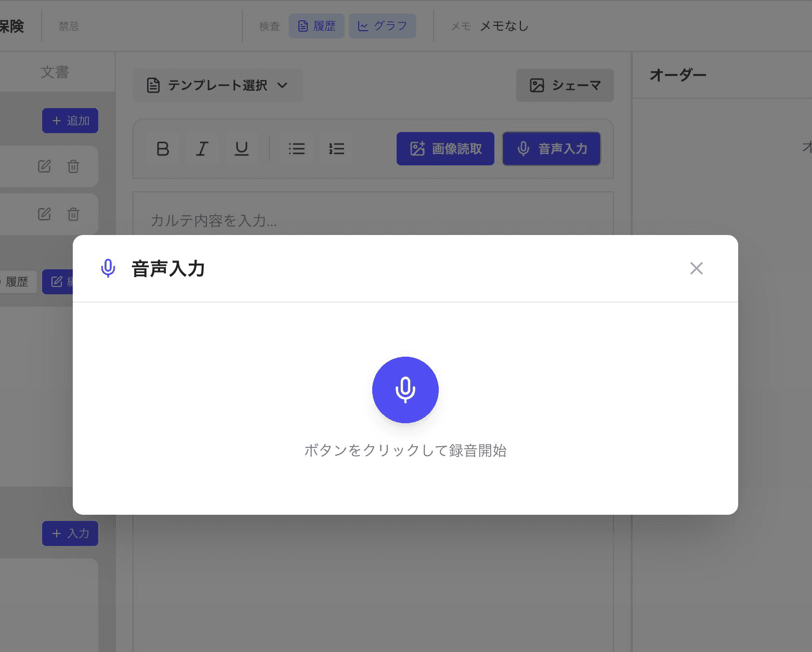The width and height of the screenshot is (812, 652).
Task: Delete the first sidebar entry with the trash icon
Action: [73, 166]
